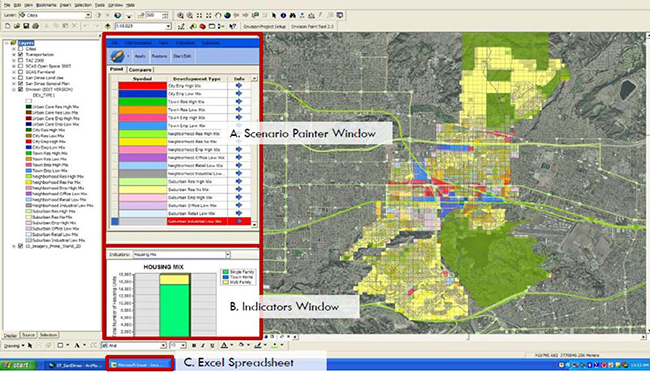The height and width of the screenshot is (372, 650).
Task: Open the Drawing menu dropdown
Action: [14, 345]
